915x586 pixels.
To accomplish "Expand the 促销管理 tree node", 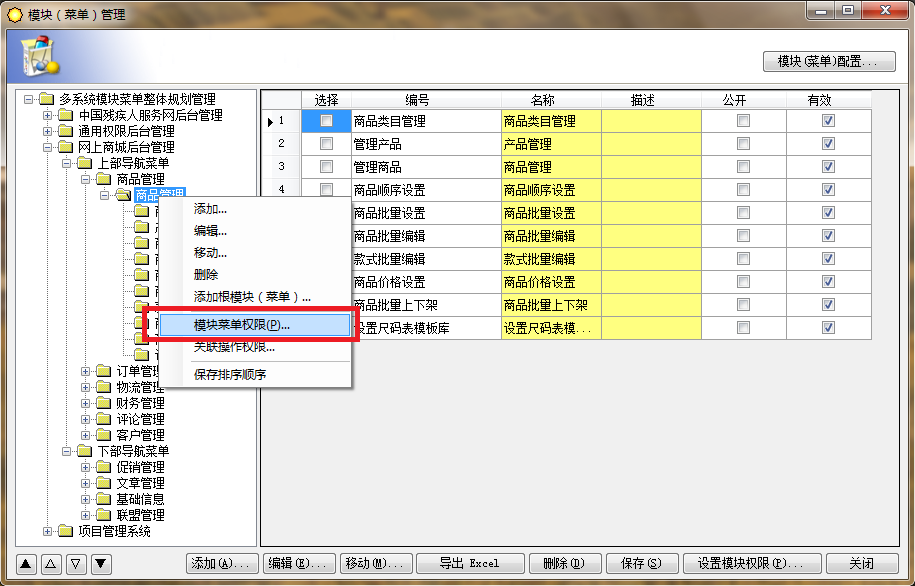I will click(x=85, y=467).
